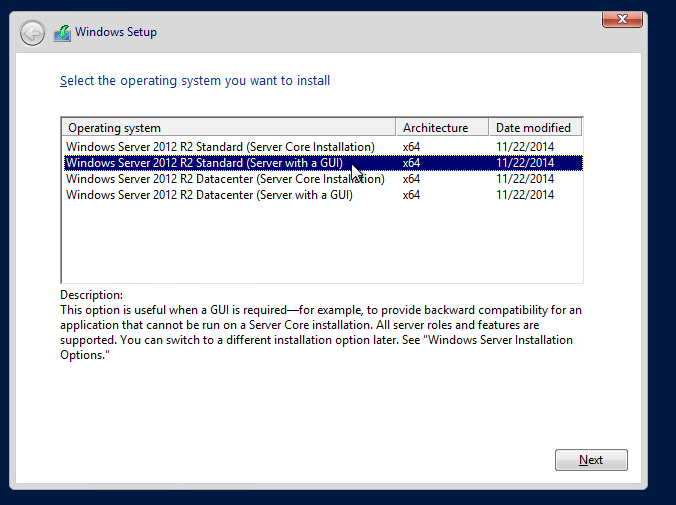This screenshot has width=676, height=505.
Task: Click the Date modified column header
Action: (535, 128)
